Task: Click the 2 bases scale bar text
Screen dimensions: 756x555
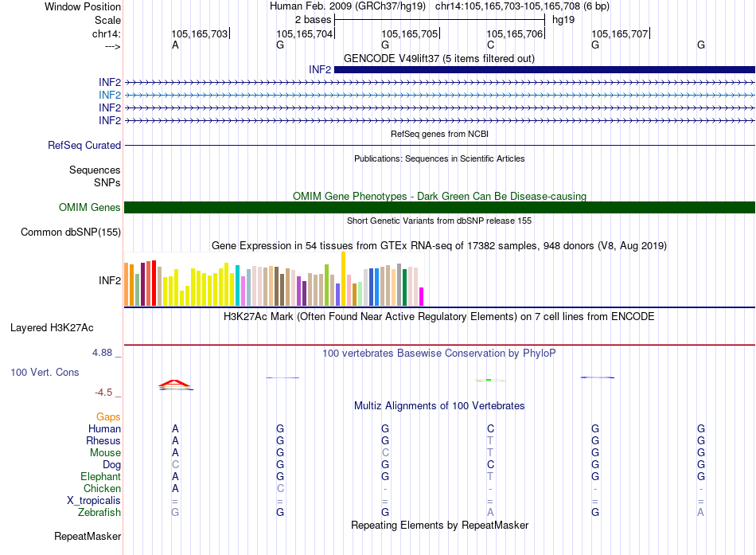Action: [313, 20]
